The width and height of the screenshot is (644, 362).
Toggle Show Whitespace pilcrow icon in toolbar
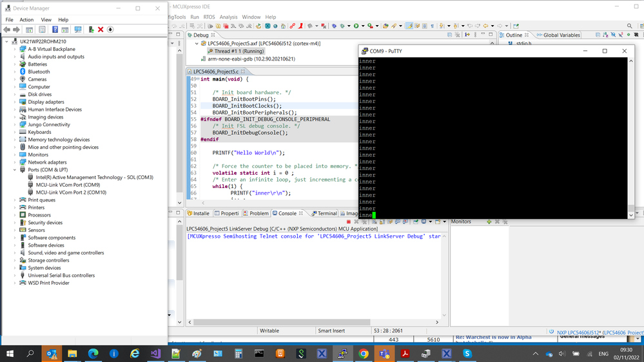coord(432,26)
